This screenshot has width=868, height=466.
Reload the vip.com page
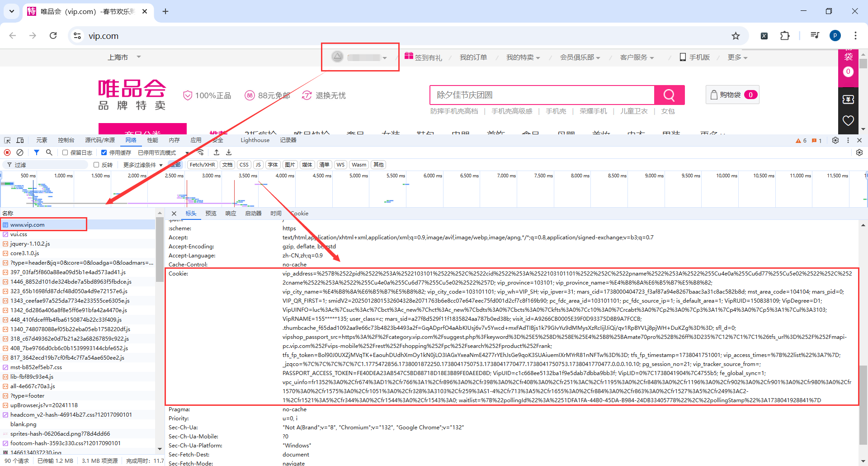[x=53, y=36]
